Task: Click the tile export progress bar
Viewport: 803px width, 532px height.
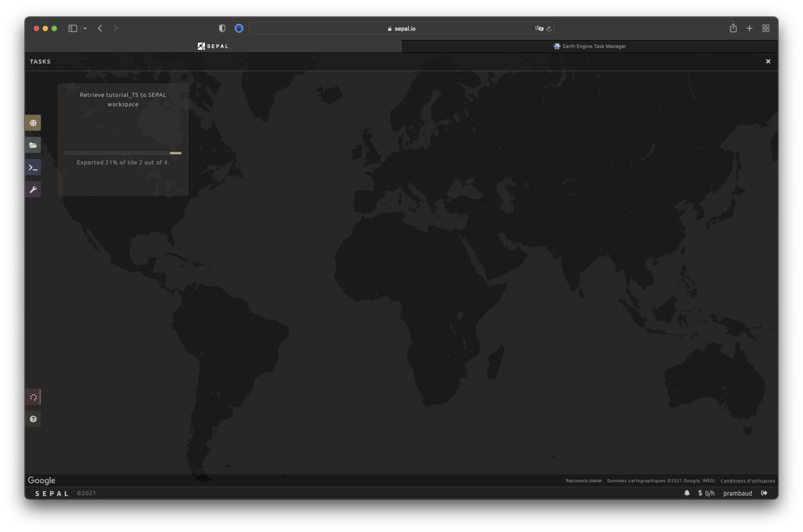Action: (x=123, y=153)
